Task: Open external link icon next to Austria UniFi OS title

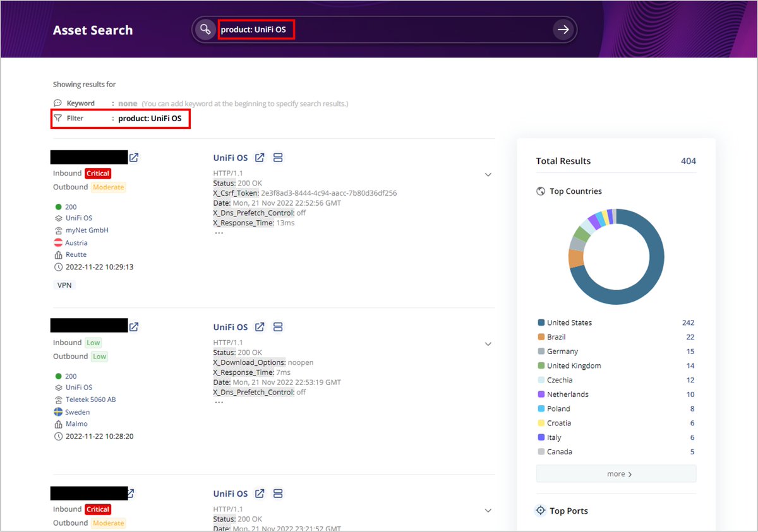Action: coord(260,158)
